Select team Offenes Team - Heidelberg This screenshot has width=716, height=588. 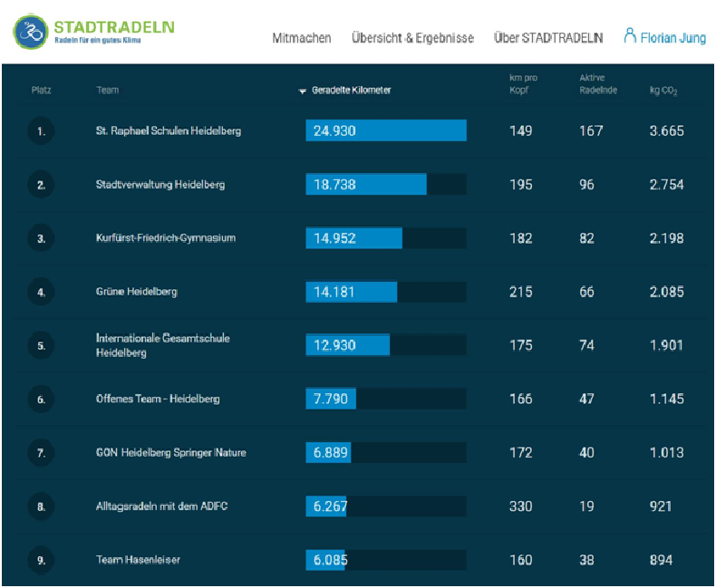click(x=158, y=399)
